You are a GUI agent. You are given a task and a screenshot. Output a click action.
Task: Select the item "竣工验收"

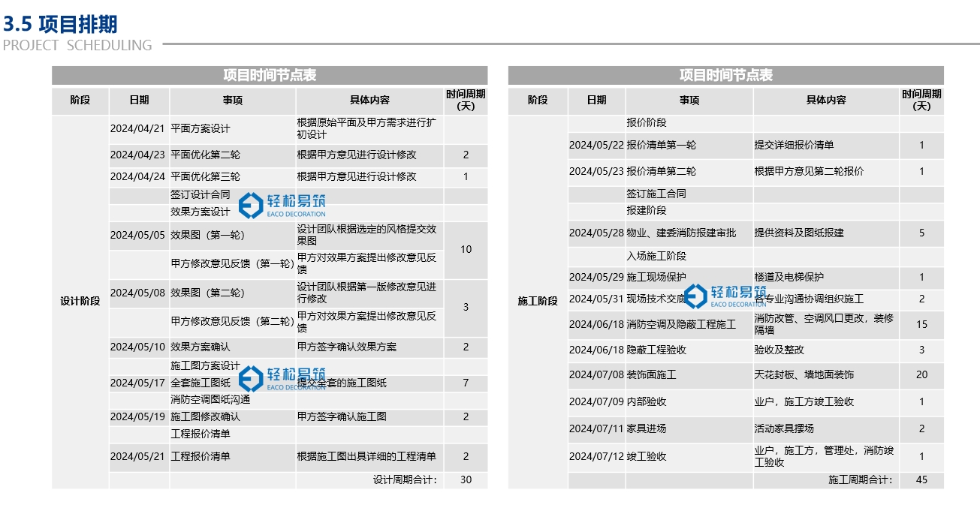pos(647,456)
